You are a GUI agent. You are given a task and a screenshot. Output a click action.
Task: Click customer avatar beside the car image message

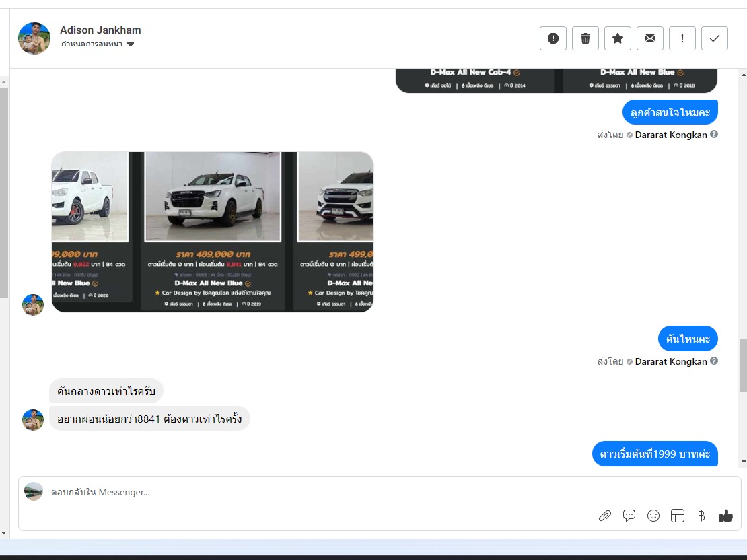[33, 304]
